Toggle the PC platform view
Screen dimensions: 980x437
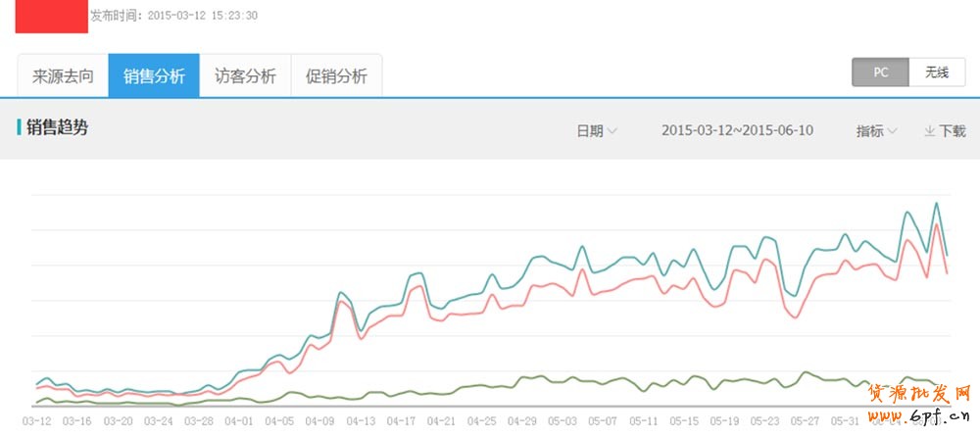(x=880, y=73)
